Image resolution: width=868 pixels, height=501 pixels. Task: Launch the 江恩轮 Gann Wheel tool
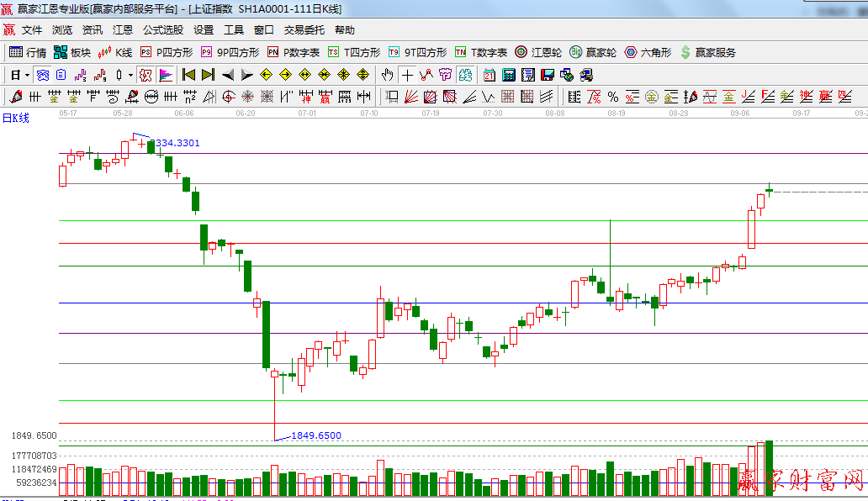click(531, 53)
